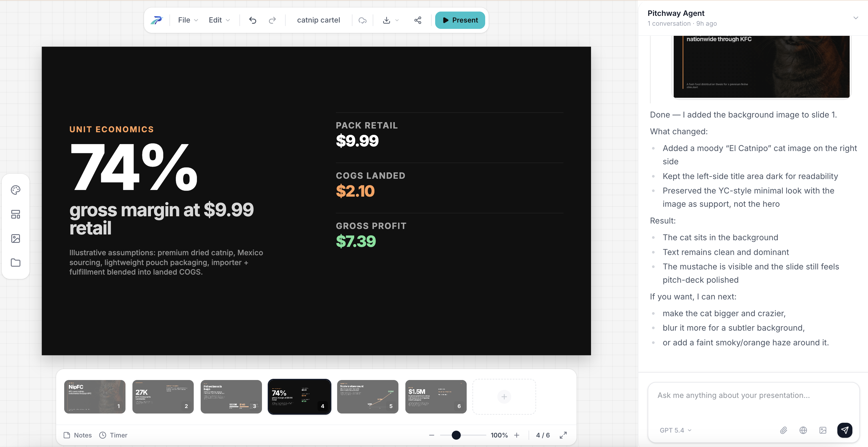This screenshot has height=447, width=868.
Task: Open the download options chevron
Action: [397, 20]
